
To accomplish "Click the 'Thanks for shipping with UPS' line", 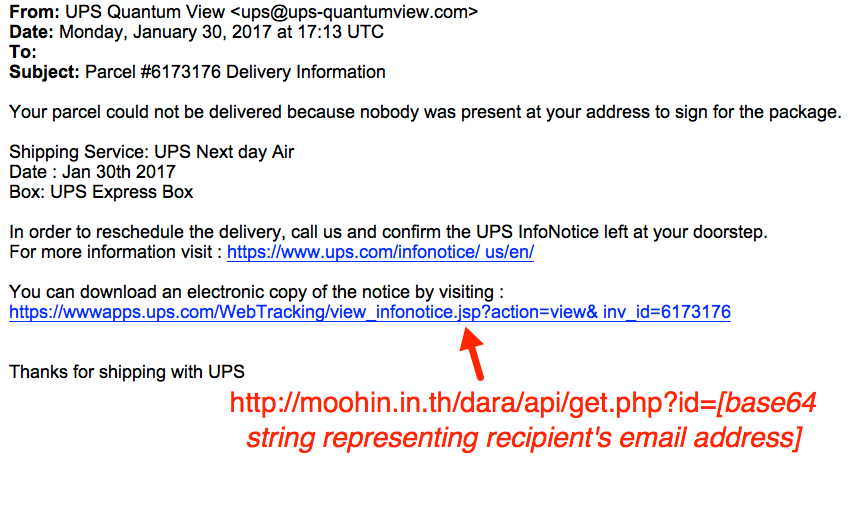I will pyautogui.click(x=127, y=372).
